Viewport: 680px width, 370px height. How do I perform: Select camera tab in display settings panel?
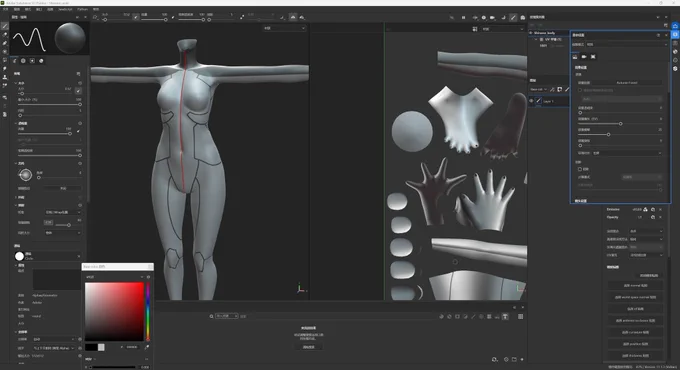584,57
